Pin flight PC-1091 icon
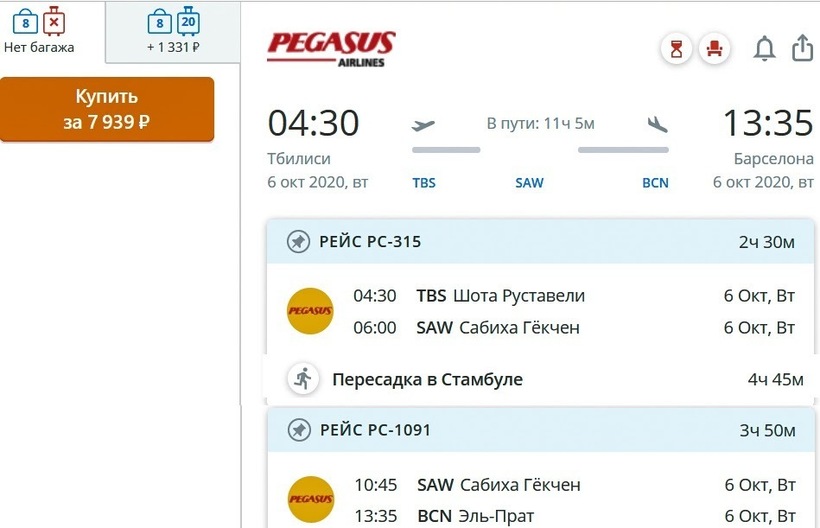Screen dimensions: 820x528 coord(298,431)
